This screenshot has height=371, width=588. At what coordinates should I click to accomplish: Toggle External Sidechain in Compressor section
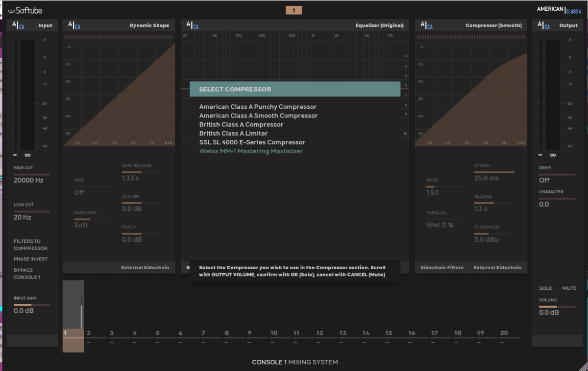click(x=497, y=268)
